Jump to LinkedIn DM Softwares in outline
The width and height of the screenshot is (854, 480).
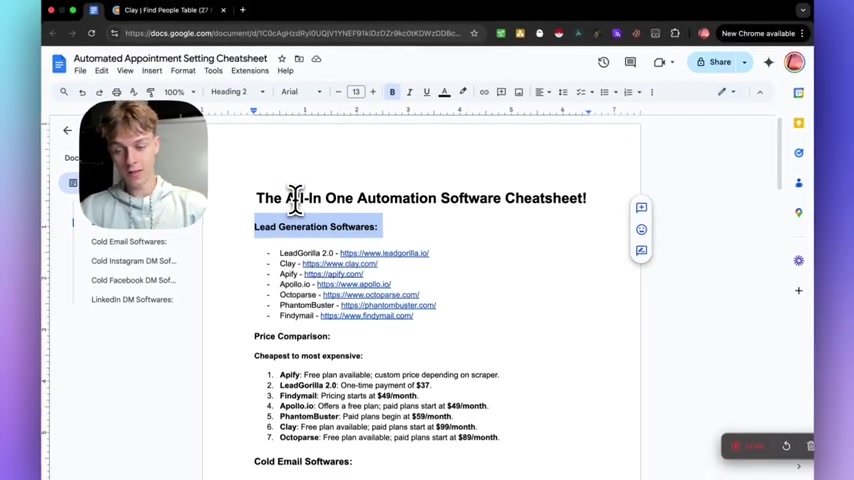click(x=132, y=299)
